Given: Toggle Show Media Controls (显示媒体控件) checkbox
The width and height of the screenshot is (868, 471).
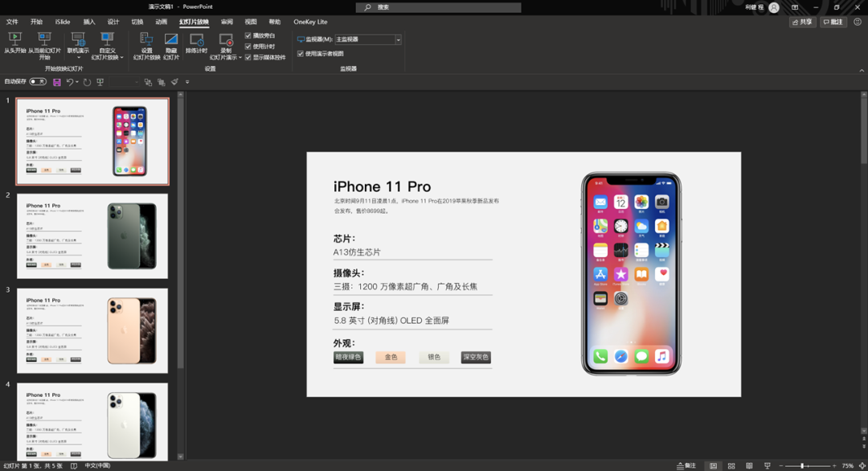Looking at the screenshot, I should pyautogui.click(x=248, y=57).
